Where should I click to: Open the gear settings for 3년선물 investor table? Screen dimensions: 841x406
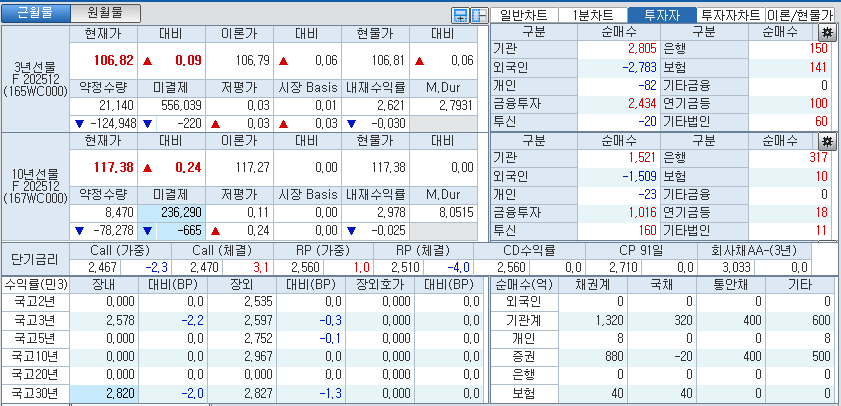click(x=827, y=33)
